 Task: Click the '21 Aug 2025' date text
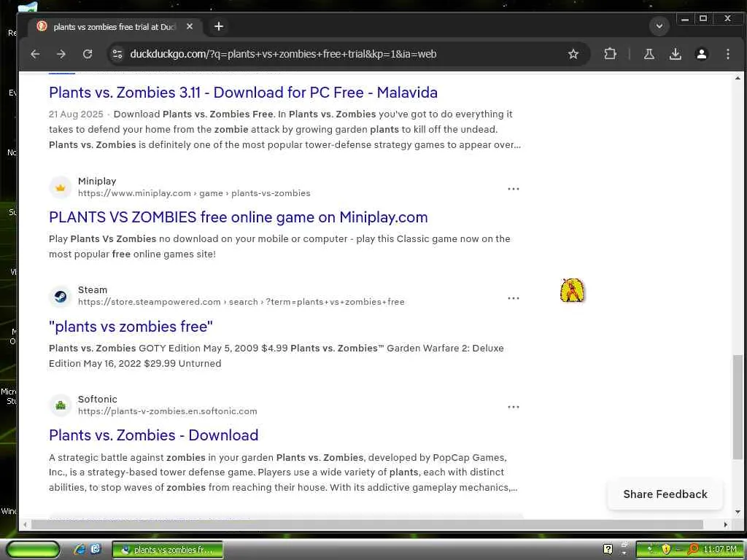pos(76,114)
